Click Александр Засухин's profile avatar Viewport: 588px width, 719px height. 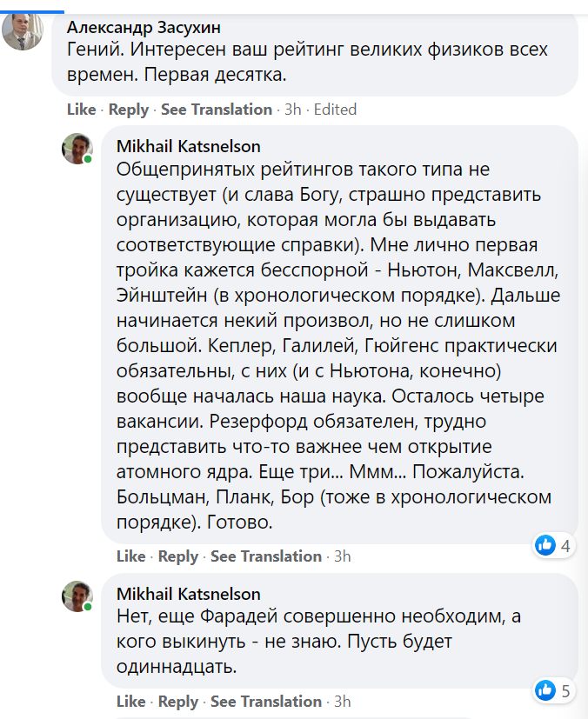point(23,30)
